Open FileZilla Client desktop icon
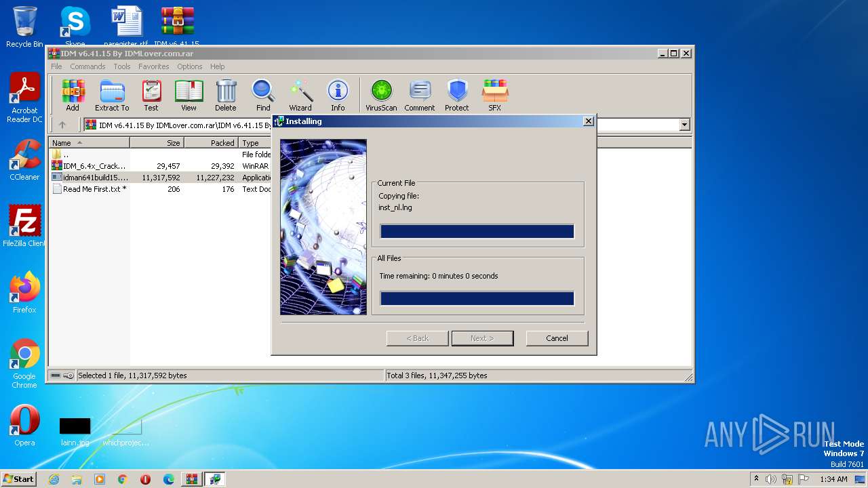868x488 pixels. [24, 227]
